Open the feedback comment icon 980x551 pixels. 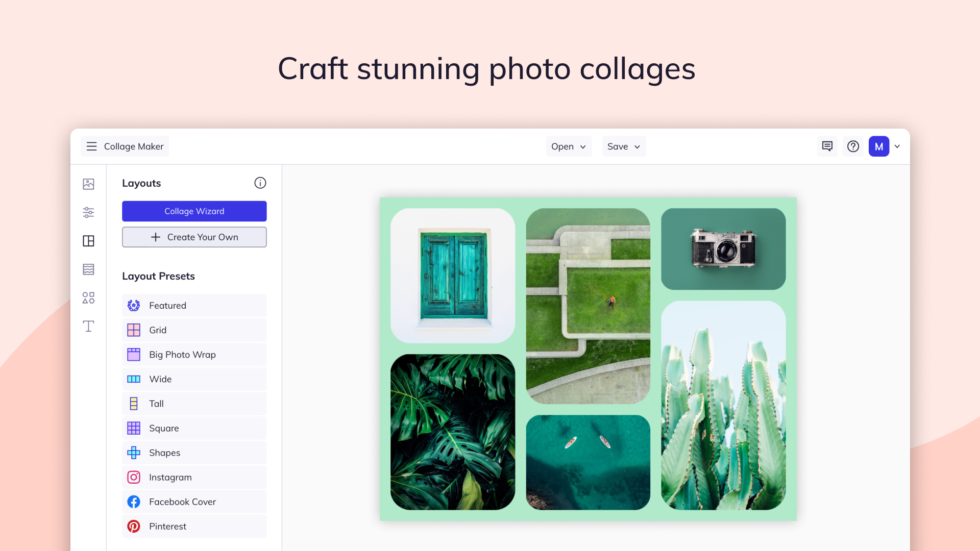pyautogui.click(x=827, y=146)
